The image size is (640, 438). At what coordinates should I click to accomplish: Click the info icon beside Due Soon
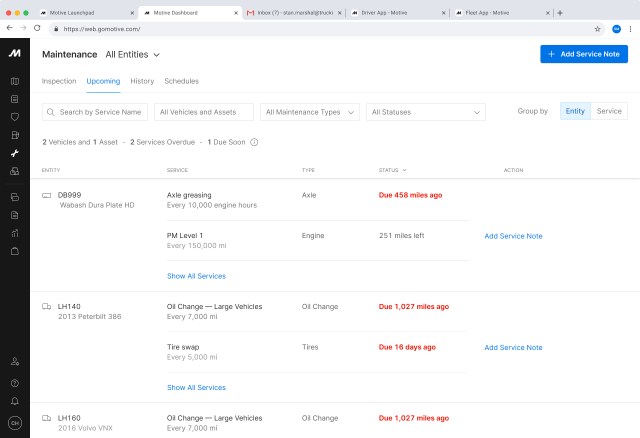click(x=254, y=142)
